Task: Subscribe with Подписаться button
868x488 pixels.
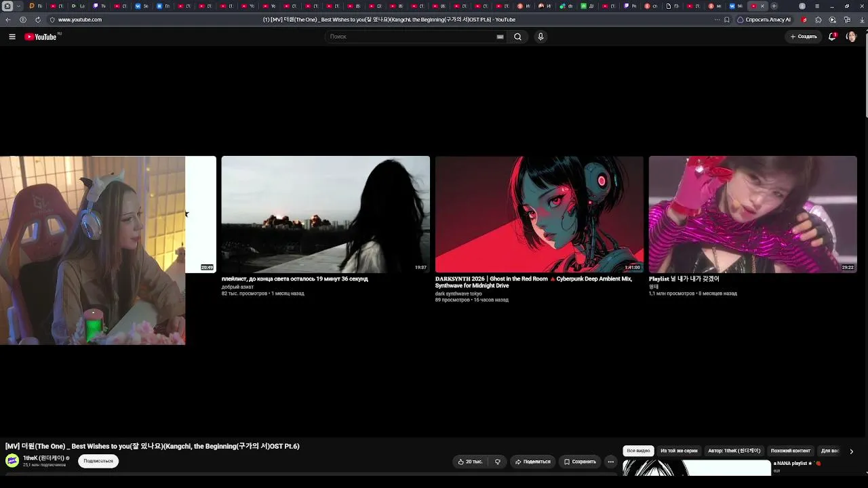Action: tap(98, 461)
